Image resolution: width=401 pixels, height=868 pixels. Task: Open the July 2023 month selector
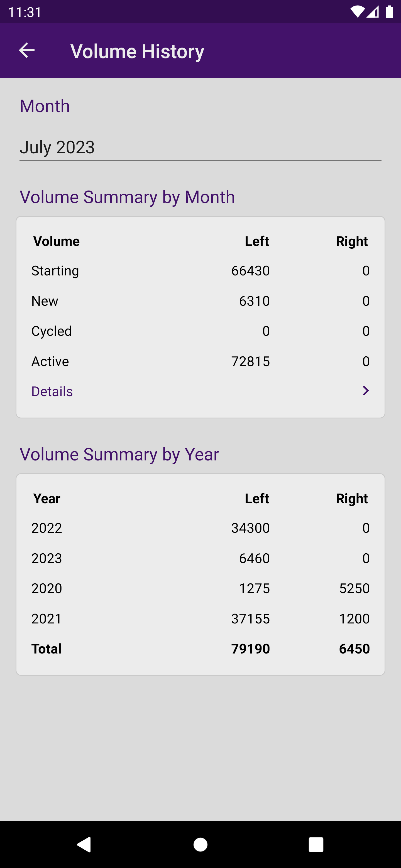tap(200, 147)
